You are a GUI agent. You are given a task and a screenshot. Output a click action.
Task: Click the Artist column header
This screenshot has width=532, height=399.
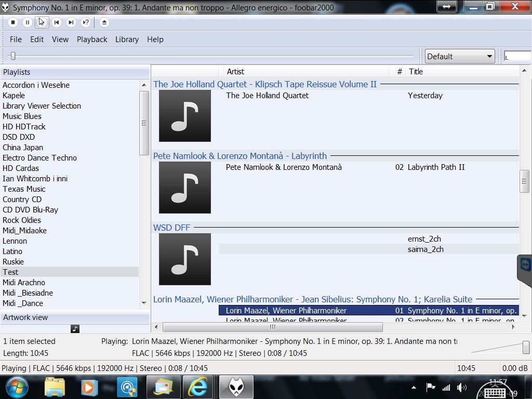[306, 72]
